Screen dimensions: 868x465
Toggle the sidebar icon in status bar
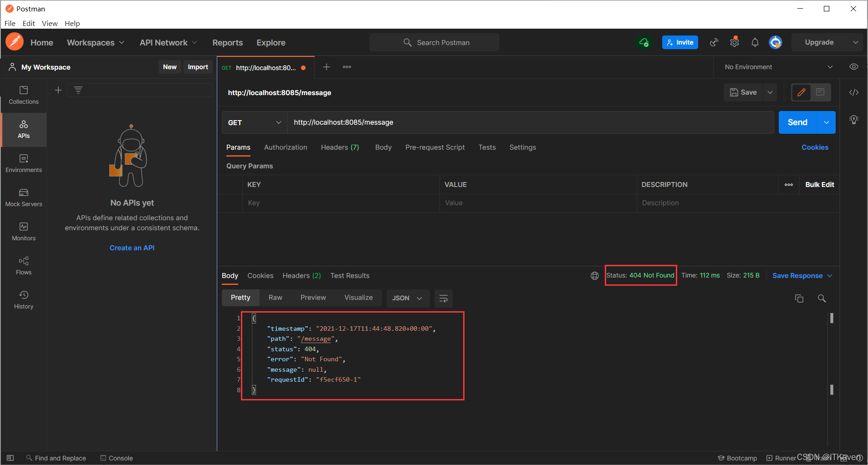10,458
